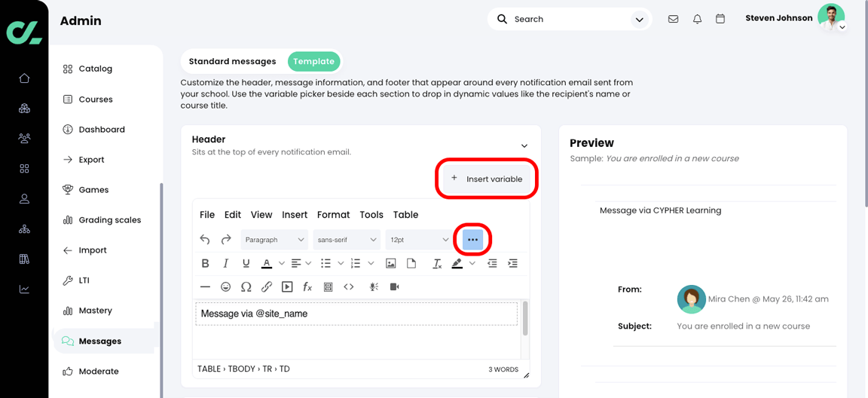Click the insert file document icon
Image resolution: width=868 pixels, height=398 pixels.
pyautogui.click(x=411, y=264)
